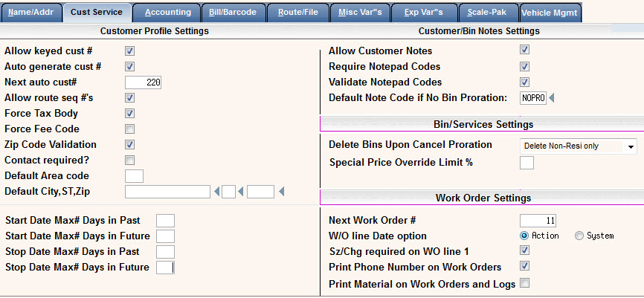This screenshot has height=298, width=644.
Task: Click Special Price Override Limit % field
Action: (527, 163)
